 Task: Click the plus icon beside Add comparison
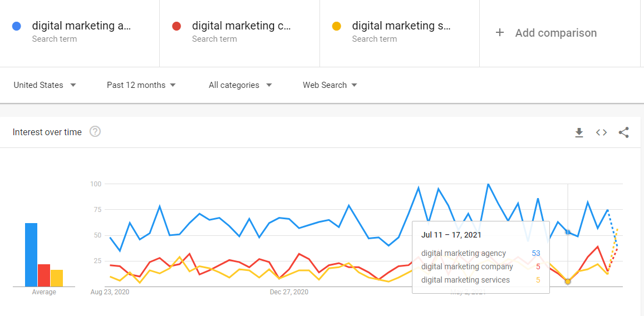click(x=499, y=33)
